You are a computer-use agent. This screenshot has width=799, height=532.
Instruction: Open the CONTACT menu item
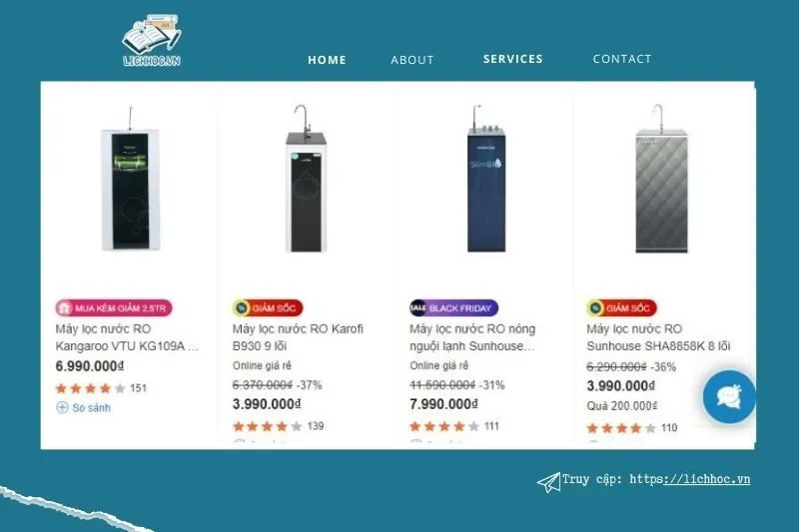pos(622,59)
